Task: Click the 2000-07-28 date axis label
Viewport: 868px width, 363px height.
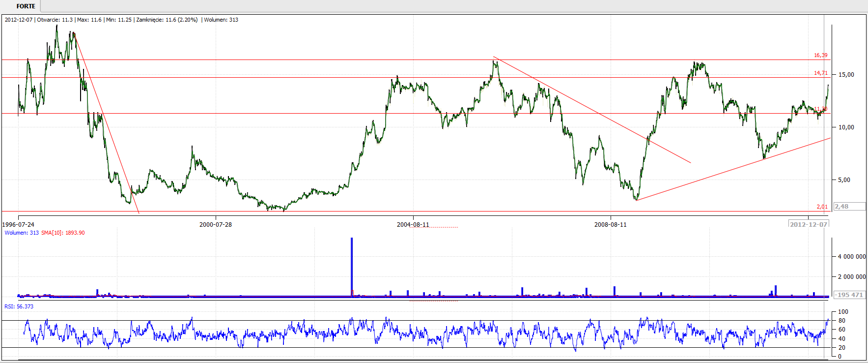Action: click(x=216, y=224)
